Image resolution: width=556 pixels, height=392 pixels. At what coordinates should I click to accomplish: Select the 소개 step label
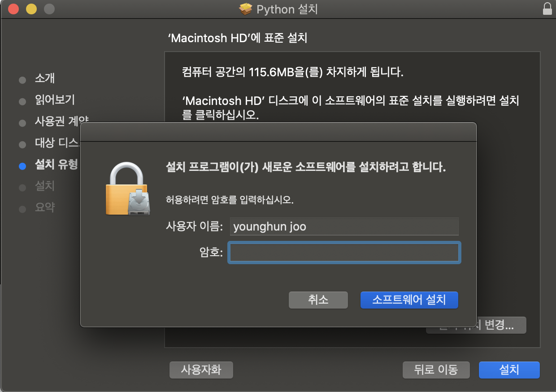45,78
